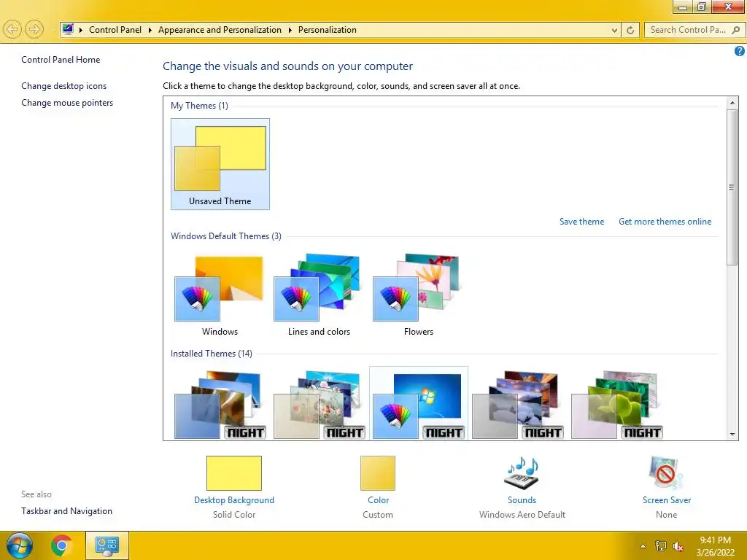Viewport: 747px width, 560px height.
Task: Select the first Night theme with blue window color
Action: pos(220,404)
